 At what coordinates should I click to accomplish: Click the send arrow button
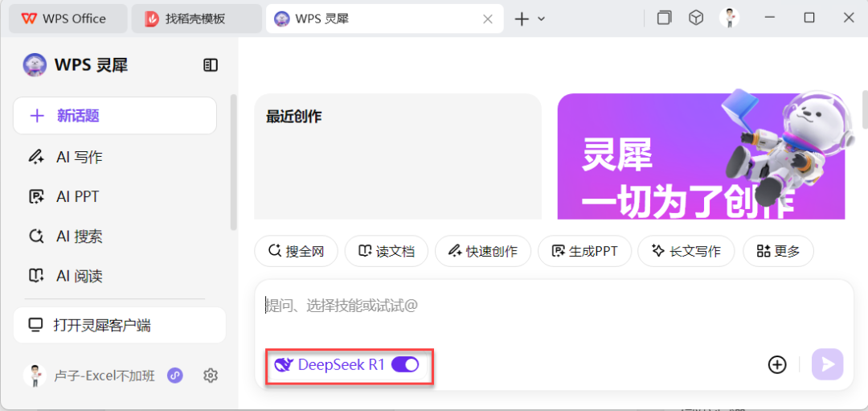[x=828, y=364]
